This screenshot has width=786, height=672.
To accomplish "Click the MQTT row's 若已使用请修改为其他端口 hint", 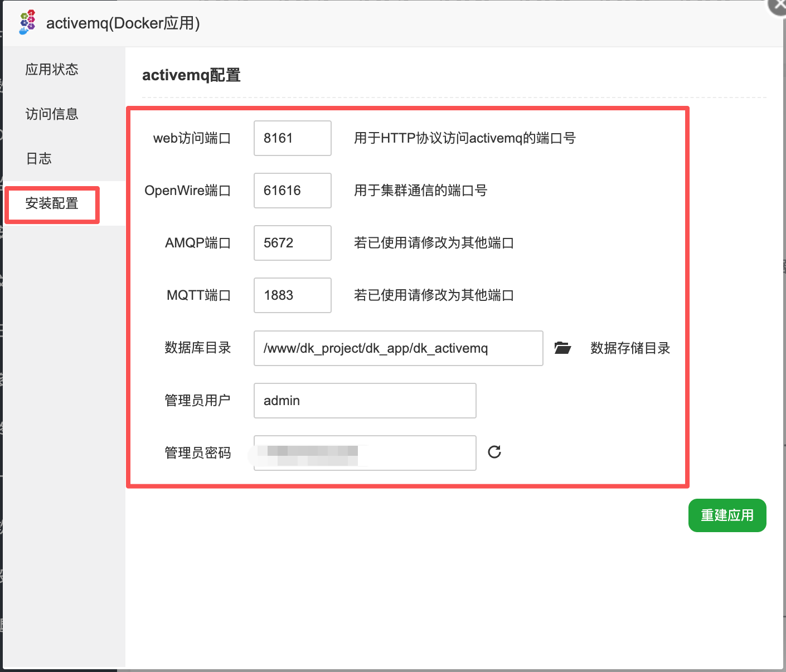I will click(434, 295).
